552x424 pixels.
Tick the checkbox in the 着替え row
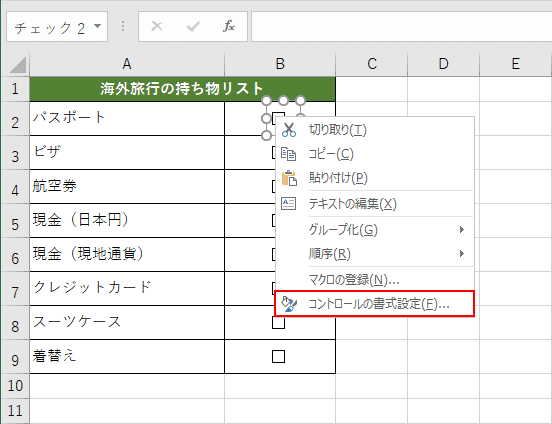[278, 356]
